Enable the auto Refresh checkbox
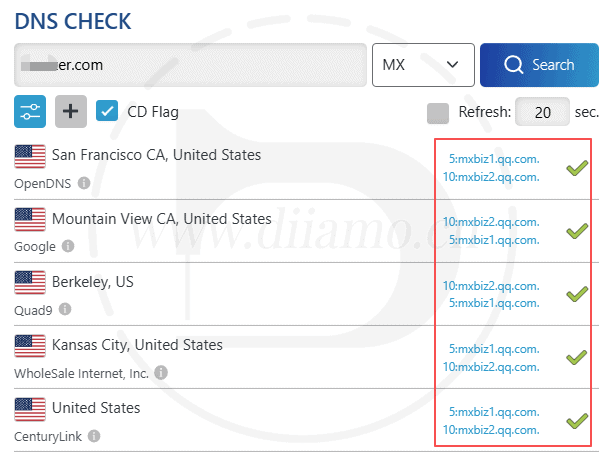Screen dimensions: 608x456 (438, 112)
